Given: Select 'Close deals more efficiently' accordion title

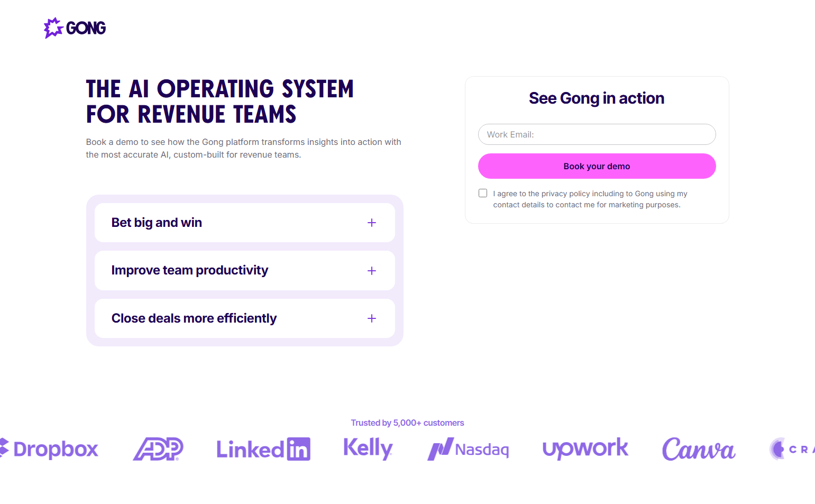Looking at the screenshot, I should coord(194,318).
